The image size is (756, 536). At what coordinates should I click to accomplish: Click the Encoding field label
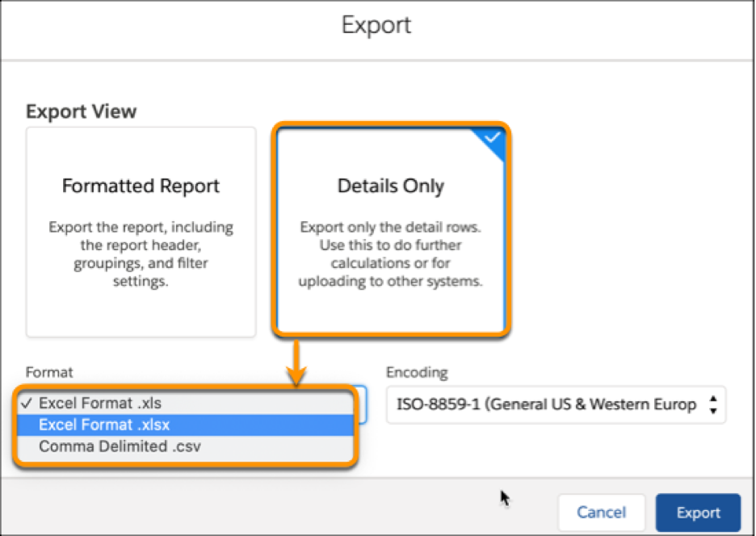(x=417, y=372)
